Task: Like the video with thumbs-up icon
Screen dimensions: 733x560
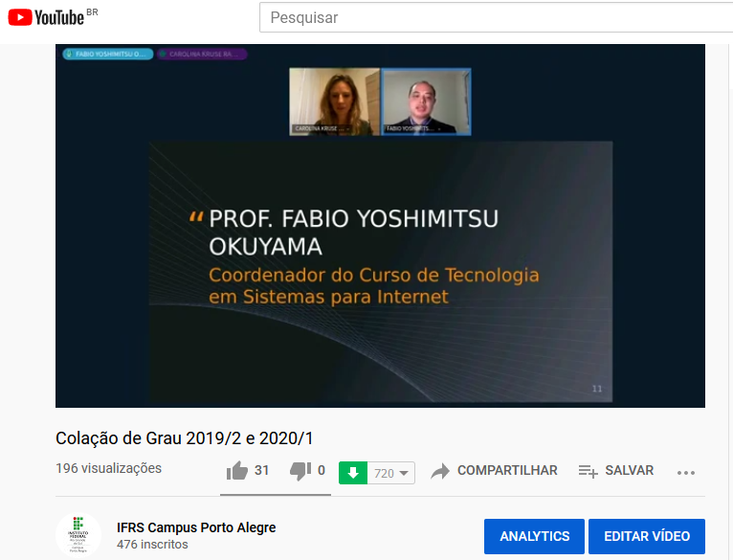Action: pyautogui.click(x=236, y=471)
